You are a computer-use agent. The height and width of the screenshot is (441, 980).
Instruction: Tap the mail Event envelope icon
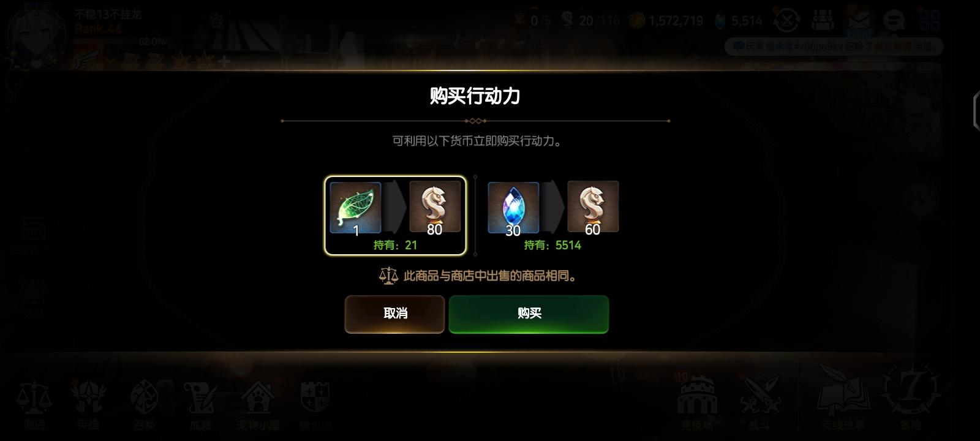click(859, 20)
